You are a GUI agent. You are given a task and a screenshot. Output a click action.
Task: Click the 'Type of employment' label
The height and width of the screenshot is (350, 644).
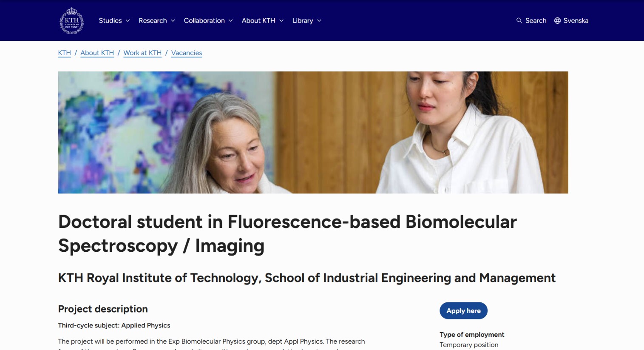[x=472, y=335]
